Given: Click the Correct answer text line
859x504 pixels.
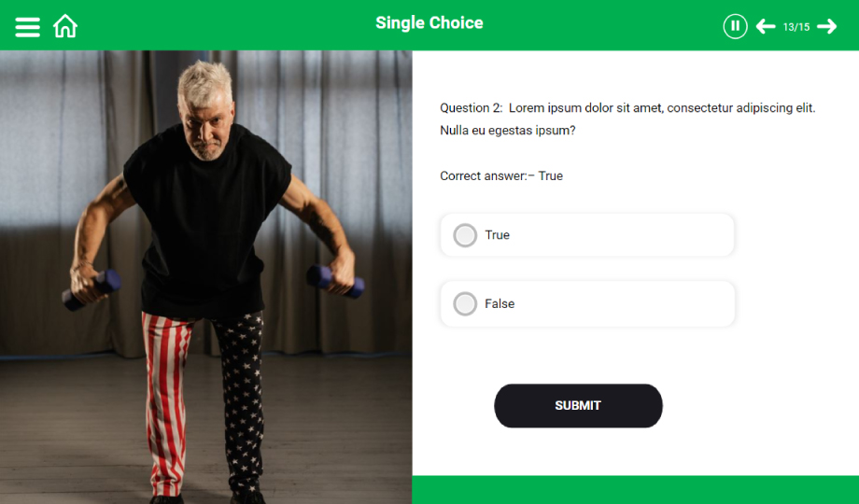Looking at the screenshot, I should 501,175.
